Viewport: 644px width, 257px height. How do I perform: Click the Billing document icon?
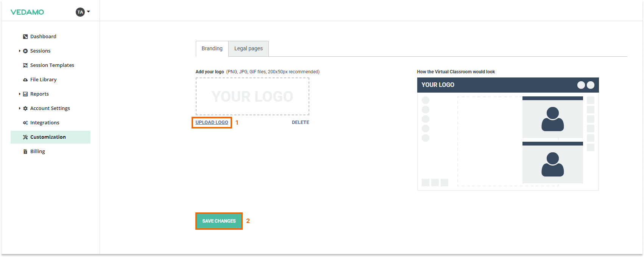click(x=25, y=152)
